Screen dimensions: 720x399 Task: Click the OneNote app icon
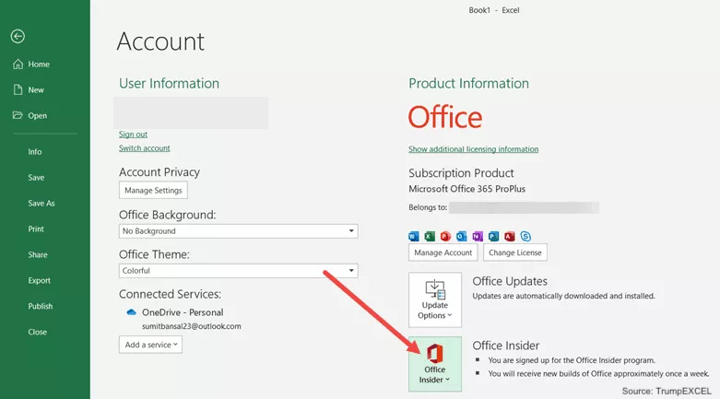click(x=478, y=236)
